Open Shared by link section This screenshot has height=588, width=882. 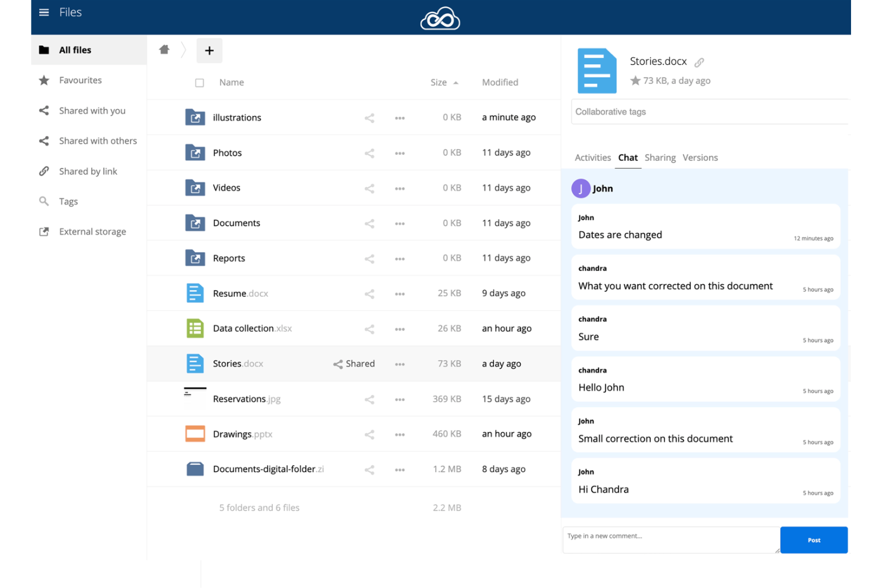[89, 171]
